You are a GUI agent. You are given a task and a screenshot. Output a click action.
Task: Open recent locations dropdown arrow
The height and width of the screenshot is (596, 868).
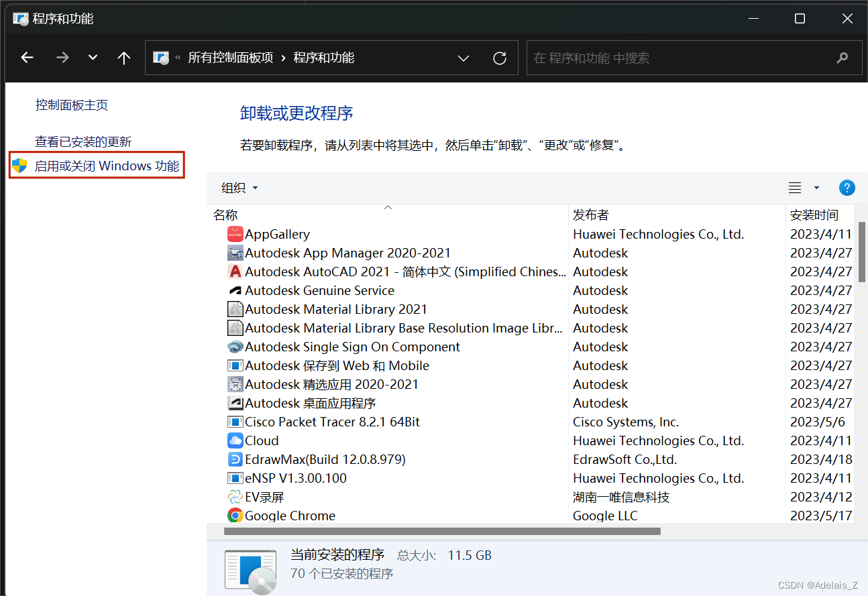click(x=93, y=58)
